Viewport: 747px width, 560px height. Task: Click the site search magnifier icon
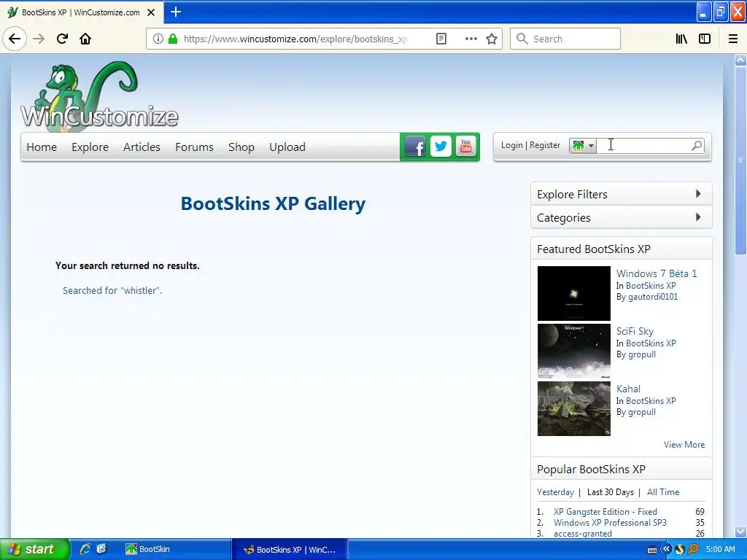tap(697, 145)
